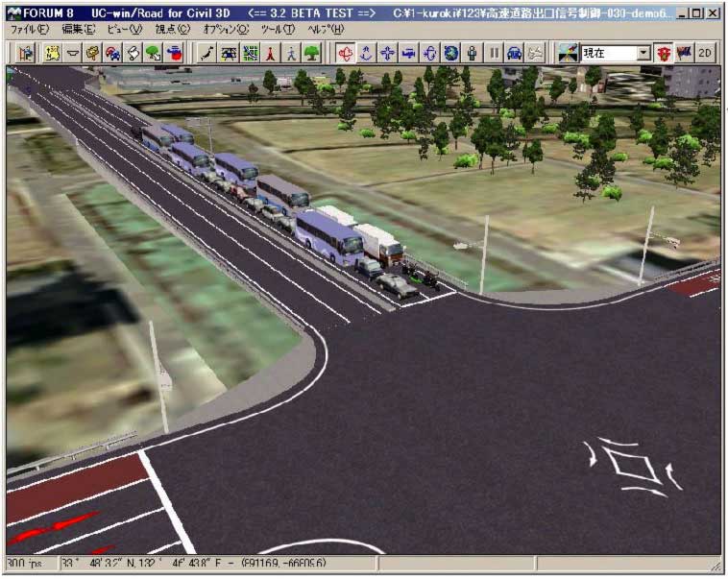This screenshot has width=728, height=579.
Task: Click the tree with arrow icon
Action: point(154,54)
